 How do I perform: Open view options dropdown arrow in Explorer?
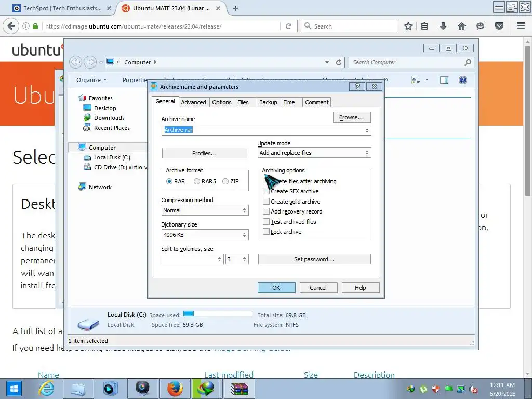[x=427, y=80]
